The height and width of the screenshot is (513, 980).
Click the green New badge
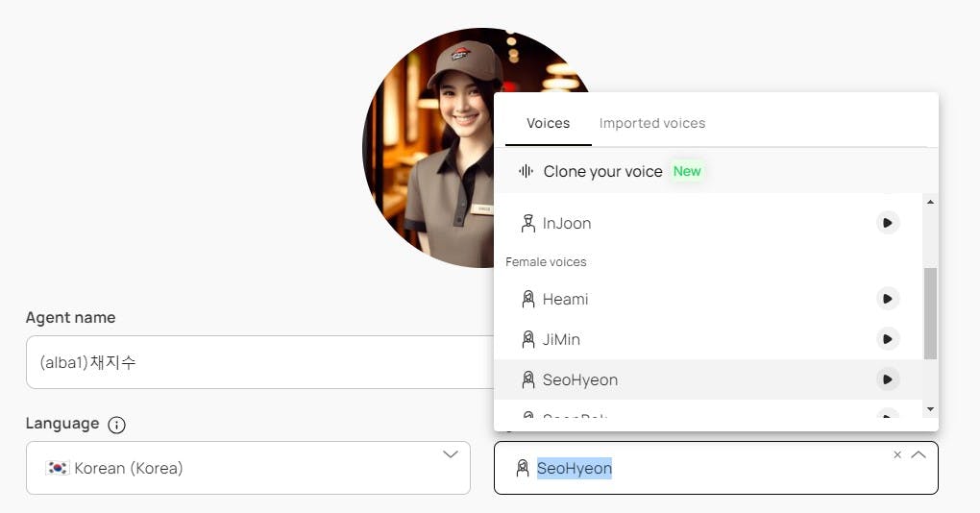(x=687, y=171)
